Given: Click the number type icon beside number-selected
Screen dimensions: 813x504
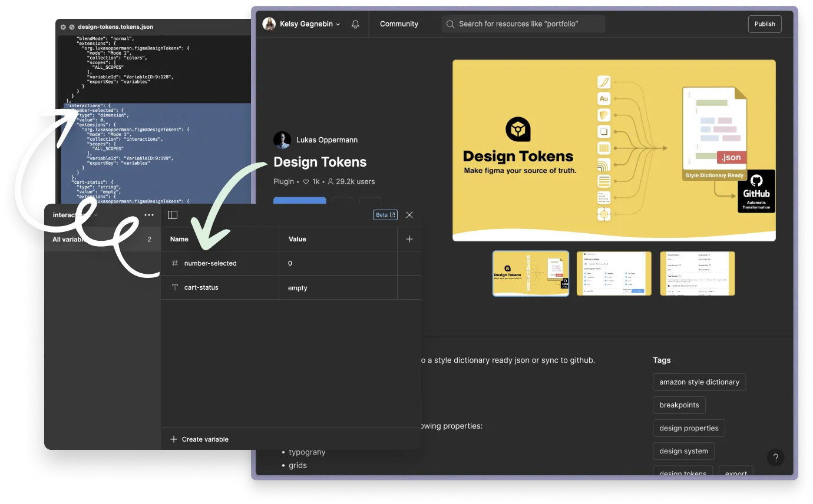Looking at the screenshot, I should click(174, 263).
